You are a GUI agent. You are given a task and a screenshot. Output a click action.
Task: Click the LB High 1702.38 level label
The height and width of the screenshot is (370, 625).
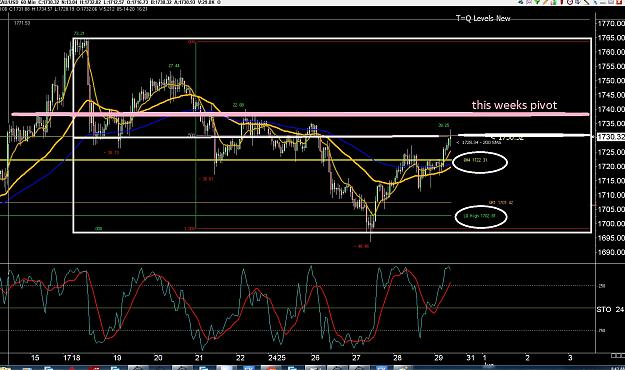(480, 216)
